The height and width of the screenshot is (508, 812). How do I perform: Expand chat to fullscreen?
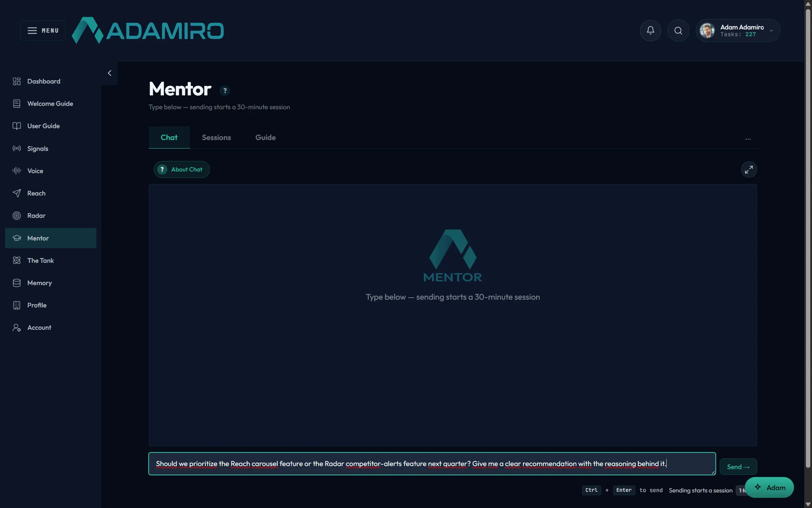pyautogui.click(x=749, y=169)
